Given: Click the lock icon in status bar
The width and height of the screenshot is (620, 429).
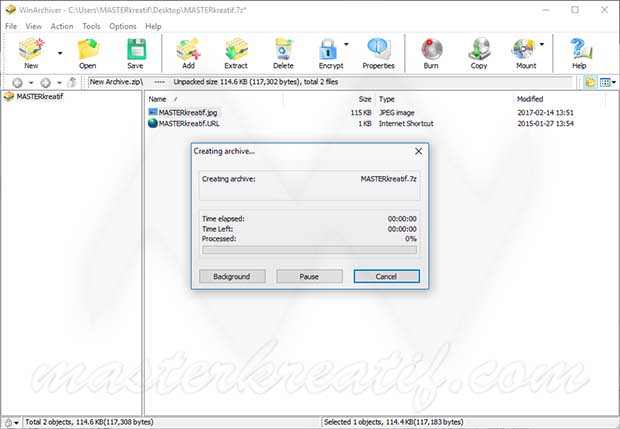Looking at the screenshot, I should (x=8, y=423).
